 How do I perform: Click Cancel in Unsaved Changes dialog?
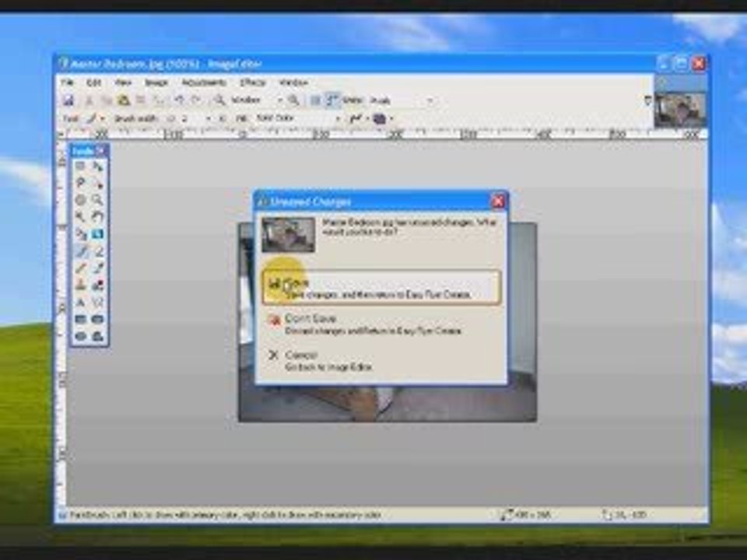tap(381, 360)
